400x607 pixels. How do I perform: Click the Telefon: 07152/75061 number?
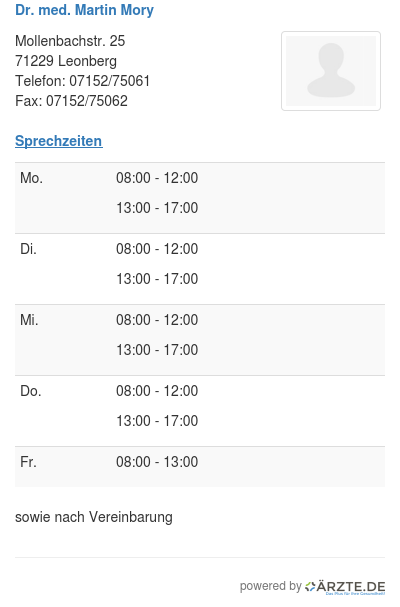tap(82, 81)
